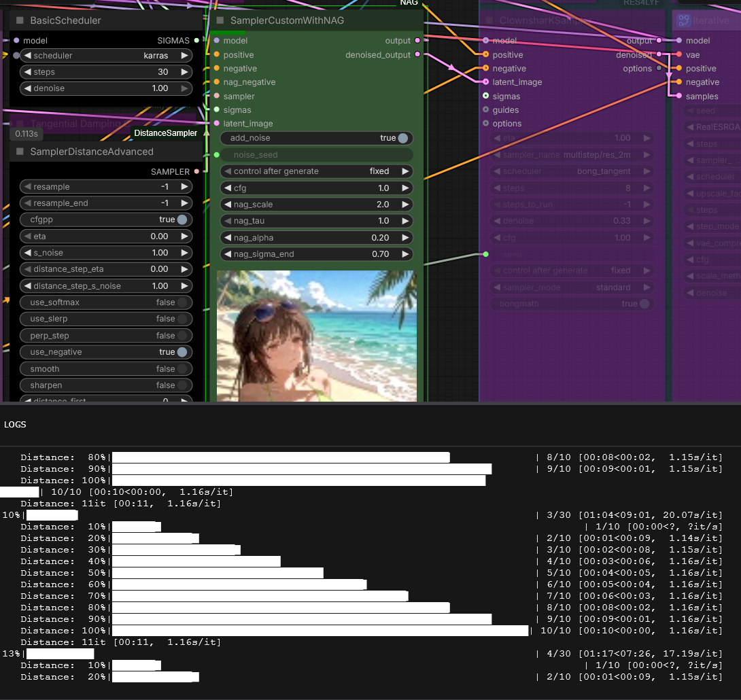Screen dimensions: 741x700
Task: Increase nag_scale using its right arrow
Action: tap(405, 205)
